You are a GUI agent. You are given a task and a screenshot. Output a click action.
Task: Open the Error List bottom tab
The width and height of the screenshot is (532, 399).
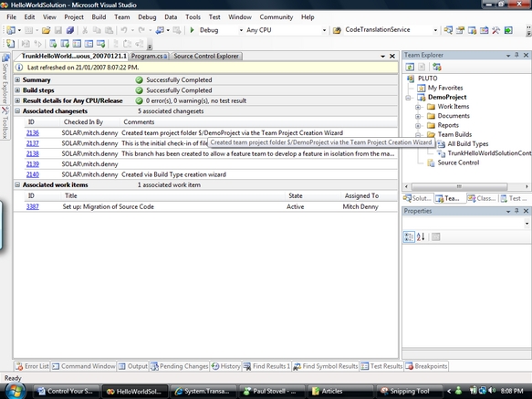pyautogui.click(x=32, y=366)
